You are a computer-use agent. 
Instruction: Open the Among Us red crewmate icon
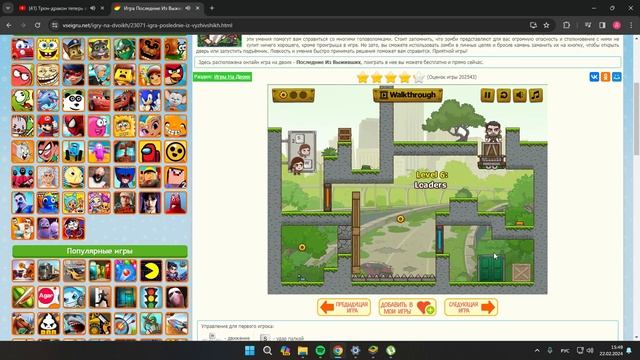pos(150,151)
